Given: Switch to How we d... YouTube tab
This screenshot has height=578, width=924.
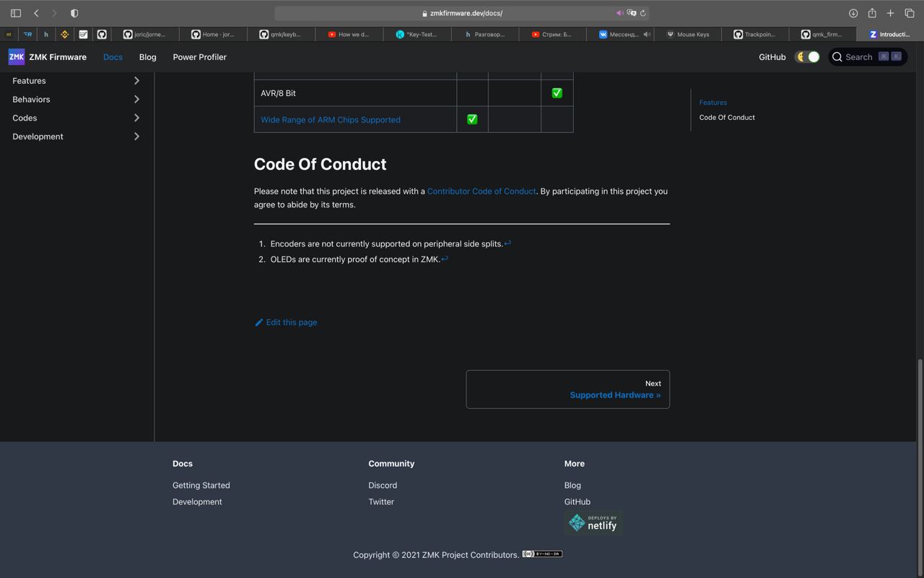Looking at the screenshot, I should pyautogui.click(x=349, y=34).
